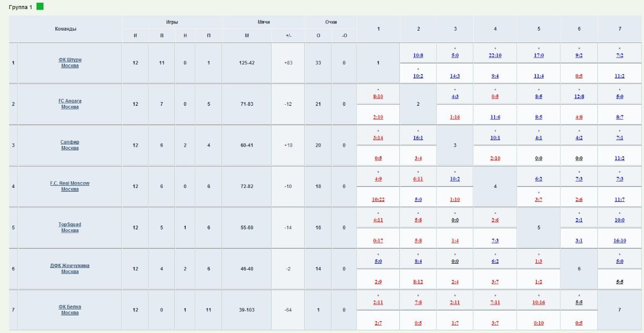Open the 14:3 match result
The image size is (644, 333).
click(455, 76)
